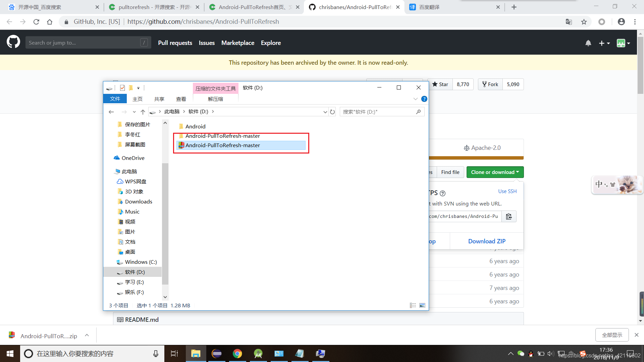Click navigation pane scrollbar down arrow
Viewport: 644px width, 362px height.
tap(165, 297)
